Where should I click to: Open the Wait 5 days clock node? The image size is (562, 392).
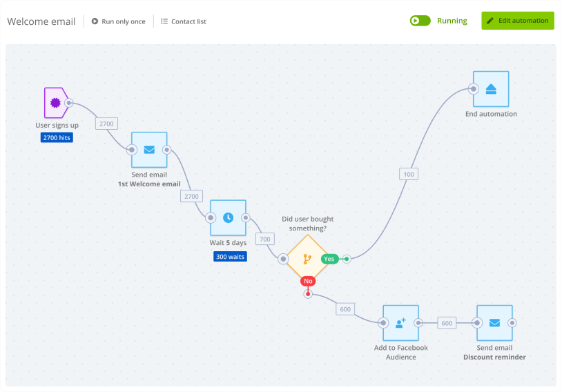tap(228, 217)
